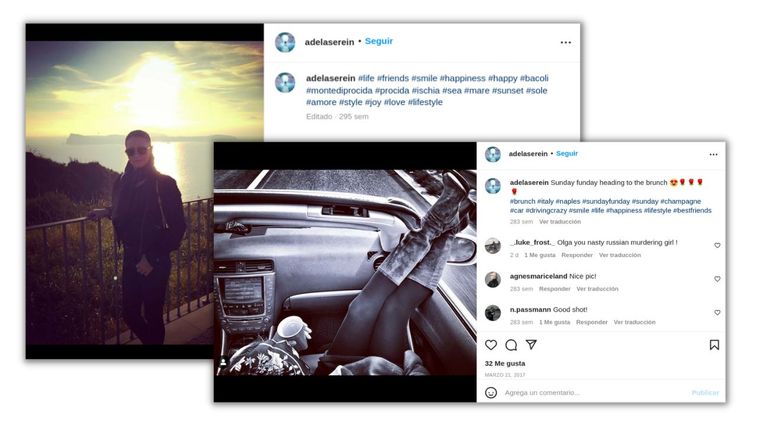The image size is (768, 431).
Task: Open the #sundayfunday hashtag
Action: tap(605, 201)
